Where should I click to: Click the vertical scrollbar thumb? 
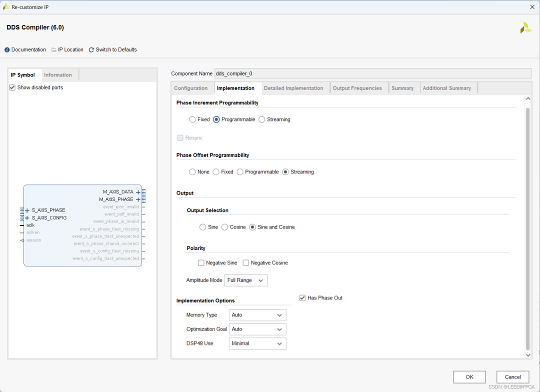pos(528,229)
